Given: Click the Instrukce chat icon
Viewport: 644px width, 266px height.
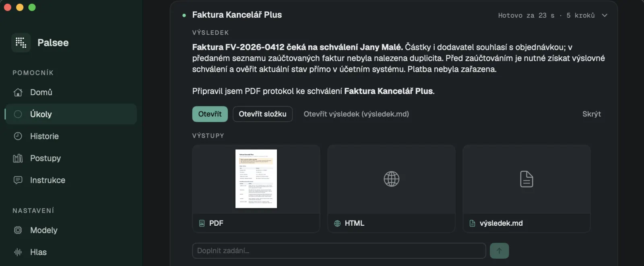Looking at the screenshot, I should (18, 180).
